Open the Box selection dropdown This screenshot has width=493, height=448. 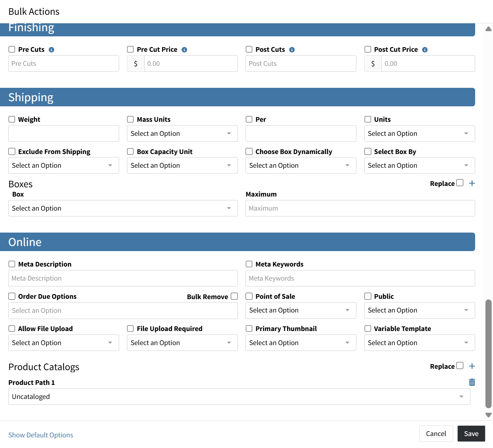tap(123, 208)
